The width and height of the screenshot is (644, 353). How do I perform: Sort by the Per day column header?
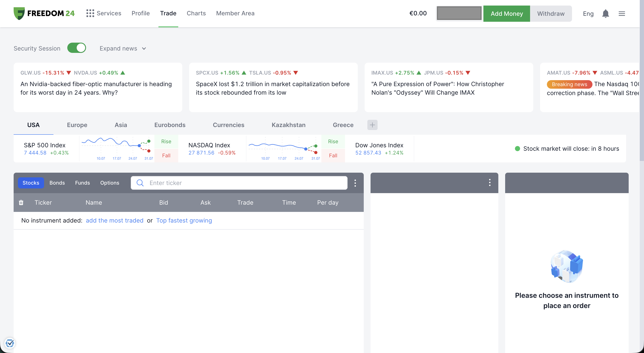click(x=328, y=202)
